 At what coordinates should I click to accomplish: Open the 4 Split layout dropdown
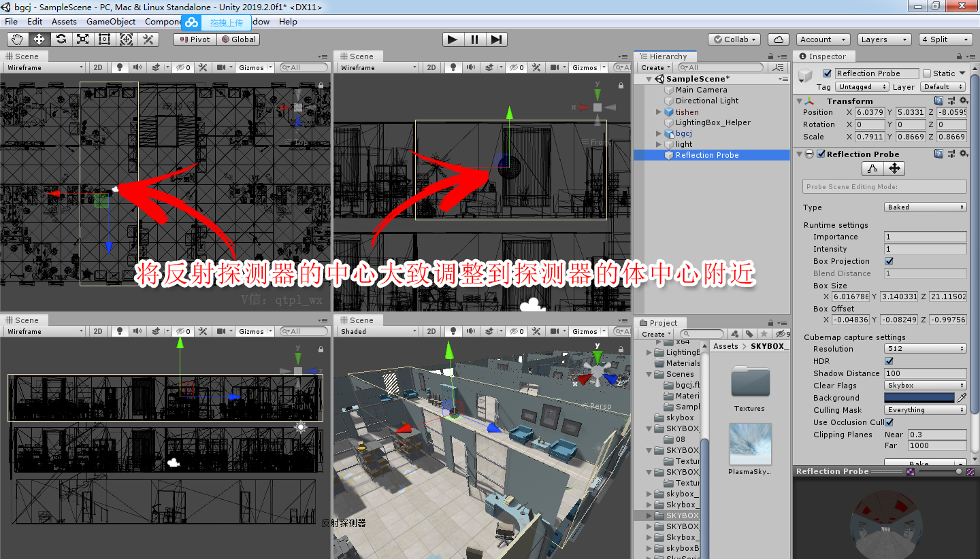(946, 39)
